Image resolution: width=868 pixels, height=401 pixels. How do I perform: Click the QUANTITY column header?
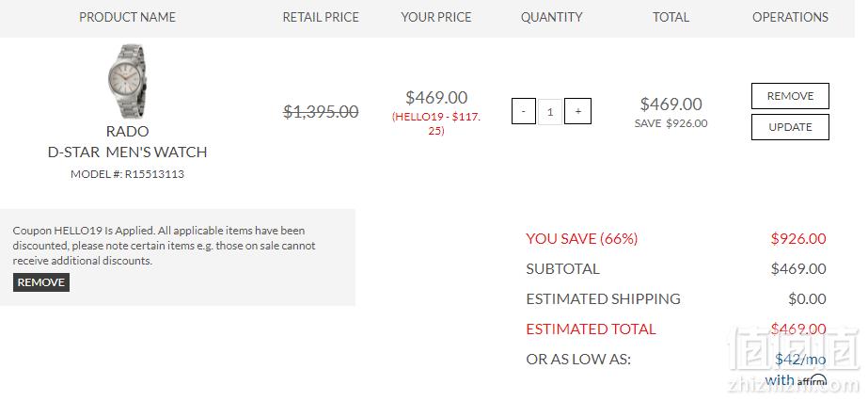551,17
